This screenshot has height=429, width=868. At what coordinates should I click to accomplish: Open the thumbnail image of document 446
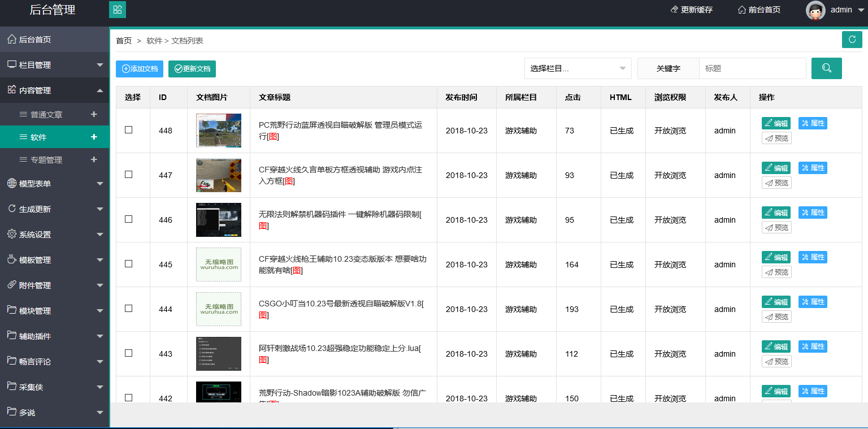[x=219, y=220]
